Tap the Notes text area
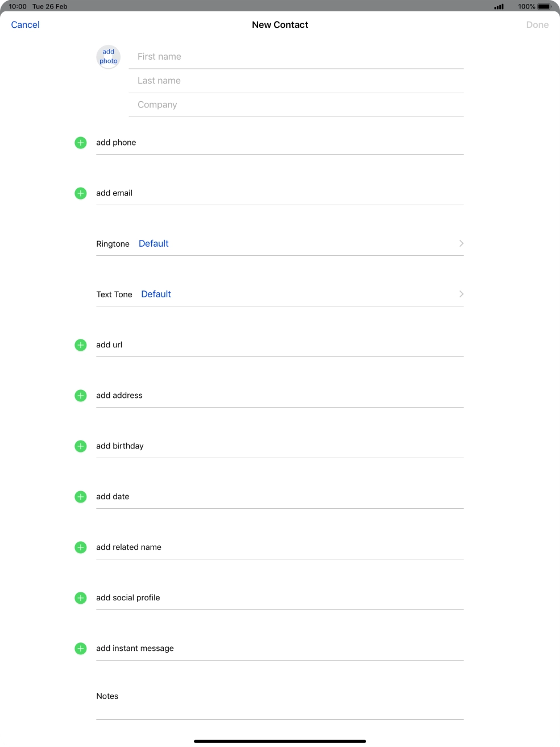The width and height of the screenshot is (560, 747). [x=280, y=704]
